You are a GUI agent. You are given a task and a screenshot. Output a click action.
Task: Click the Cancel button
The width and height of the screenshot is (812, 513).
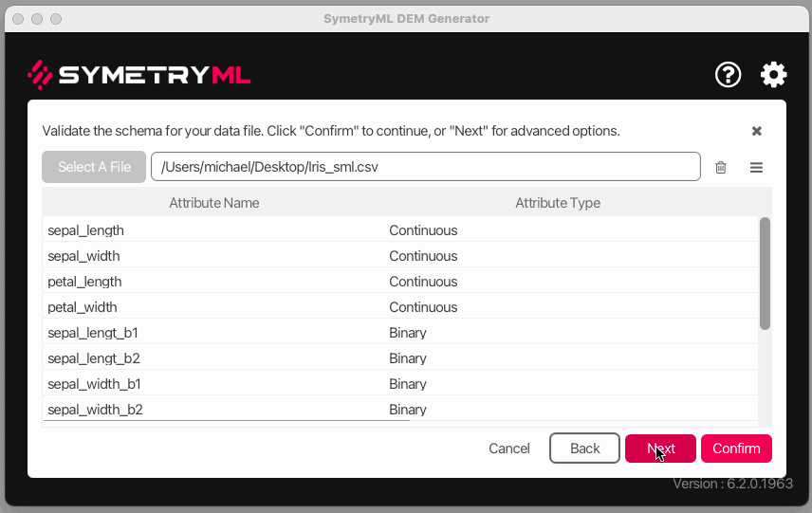click(x=509, y=449)
